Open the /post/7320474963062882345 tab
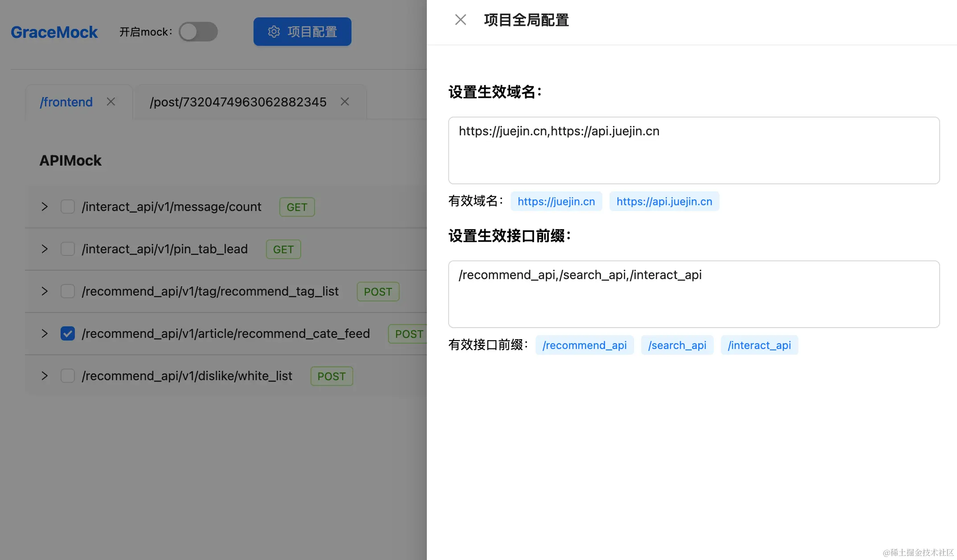 238,102
